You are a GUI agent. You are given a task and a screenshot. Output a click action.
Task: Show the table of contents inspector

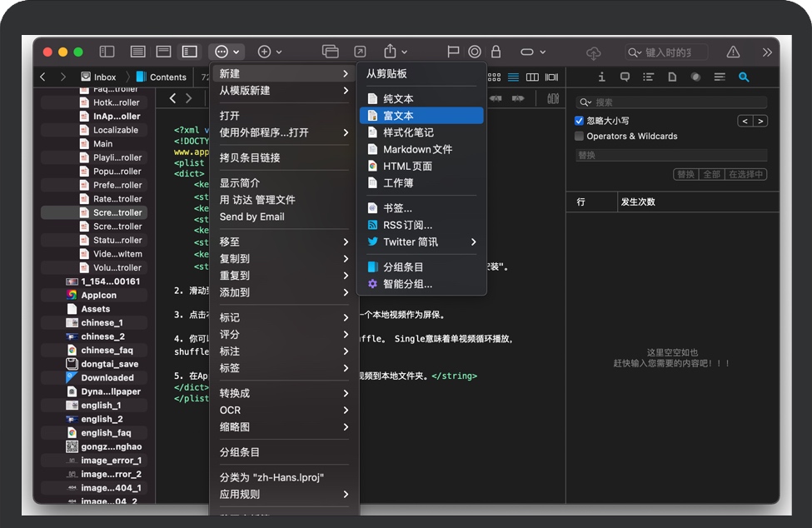[x=649, y=77]
